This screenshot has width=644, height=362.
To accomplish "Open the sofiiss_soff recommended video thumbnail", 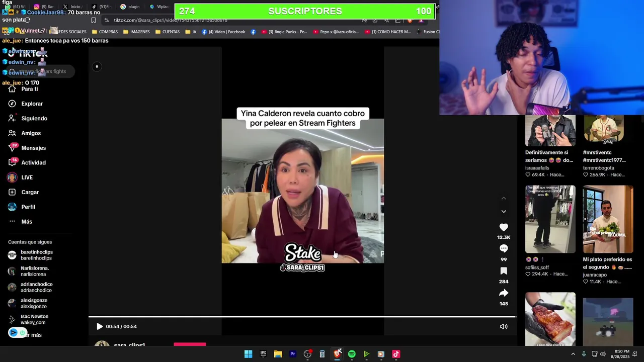I will coord(550,219).
